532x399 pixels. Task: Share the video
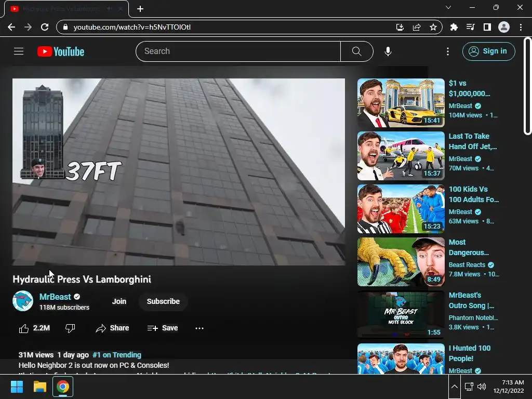[112, 328]
